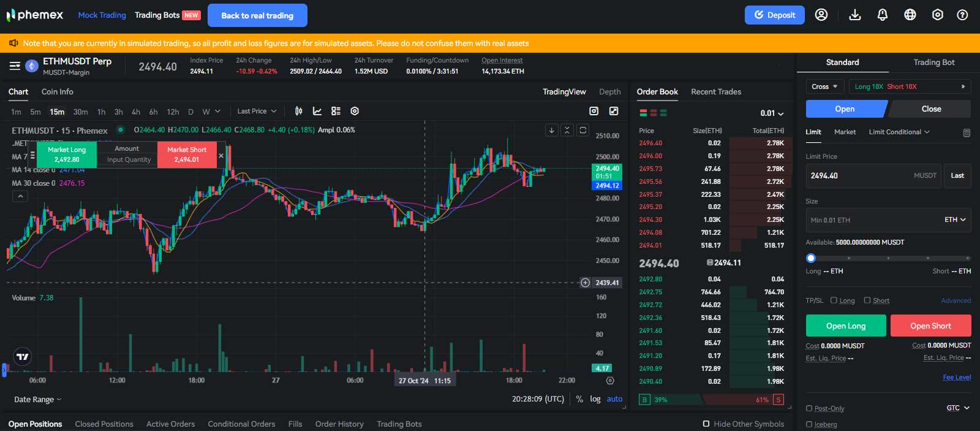
Task: Open the 0.01 order book precision dropdown
Action: pos(772,113)
